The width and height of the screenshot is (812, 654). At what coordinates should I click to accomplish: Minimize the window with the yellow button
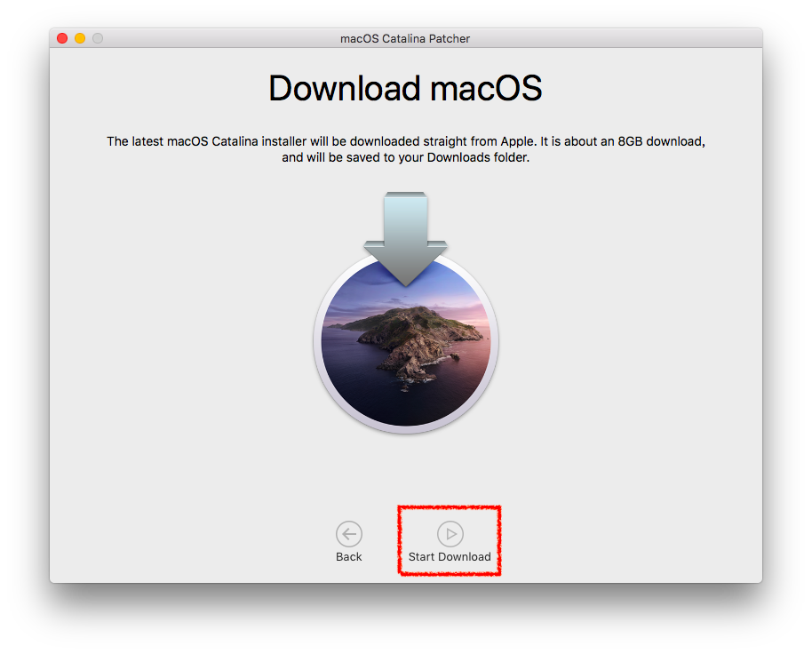[80, 38]
